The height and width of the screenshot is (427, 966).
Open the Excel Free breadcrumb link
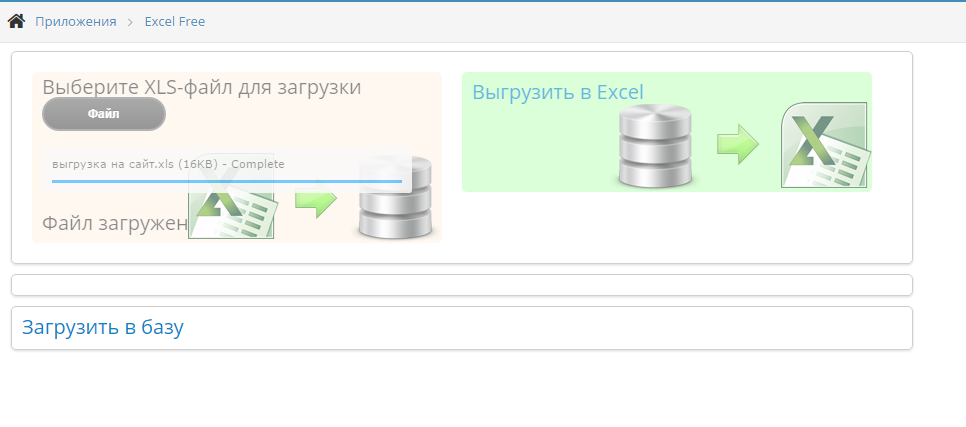(174, 22)
